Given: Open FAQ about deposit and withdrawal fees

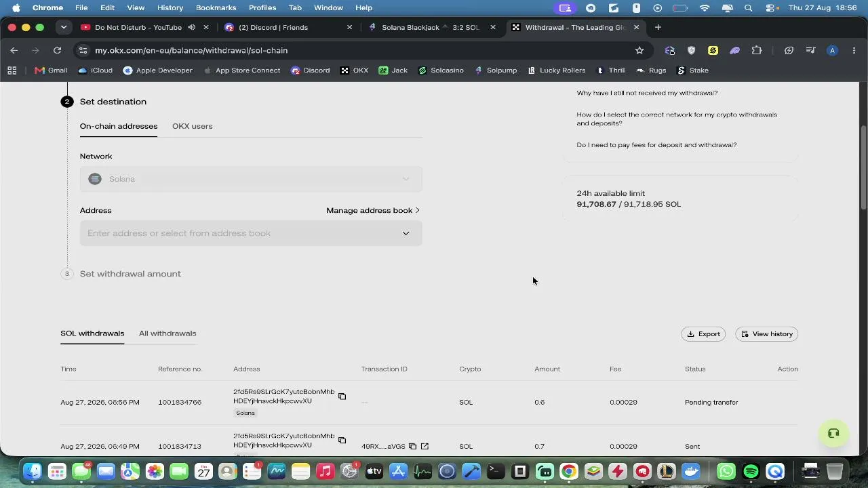Looking at the screenshot, I should tap(656, 145).
